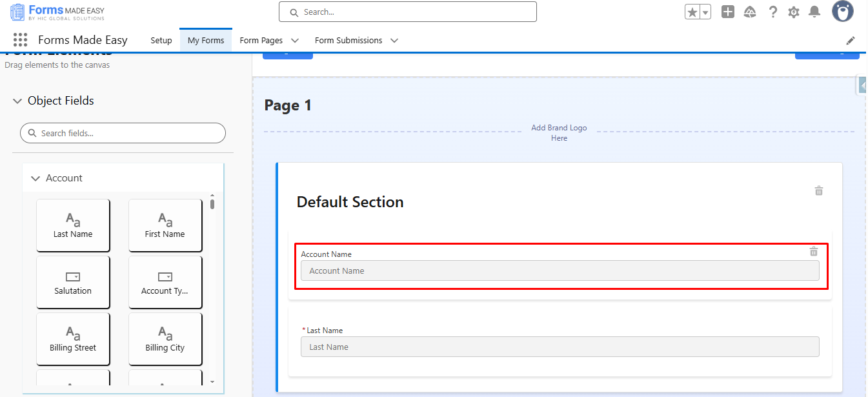Open the user profile avatar
This screenshot has height=397, width=868.
842,12
